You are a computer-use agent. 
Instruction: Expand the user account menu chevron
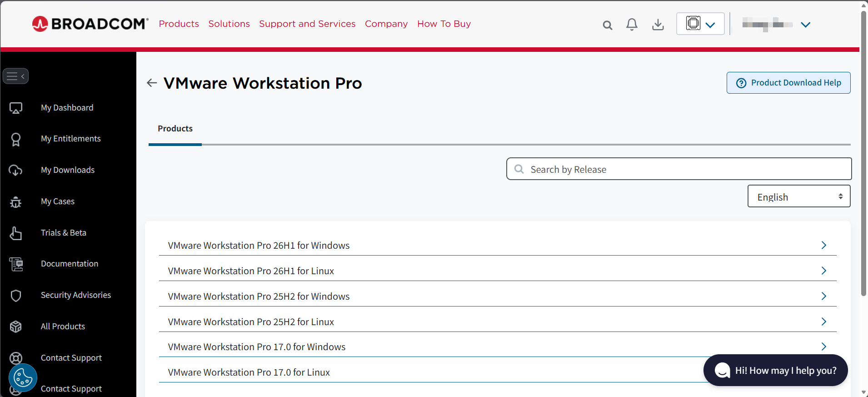(x=806, y=25)
